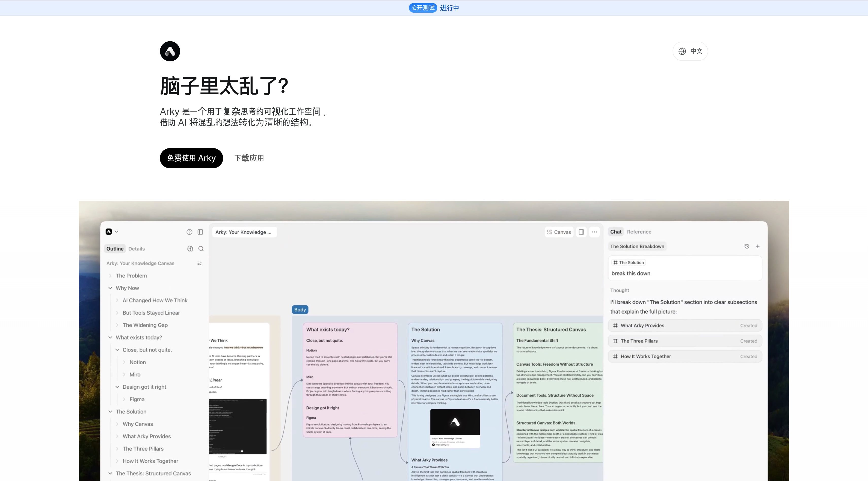Open chat history with the clock icon

[747, 246]
